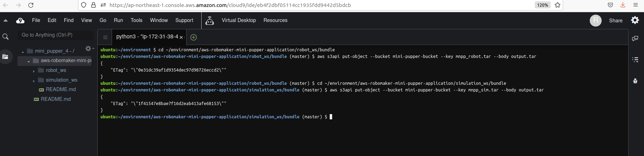
Task: Open the Go menu
Action: coord(103,20)
